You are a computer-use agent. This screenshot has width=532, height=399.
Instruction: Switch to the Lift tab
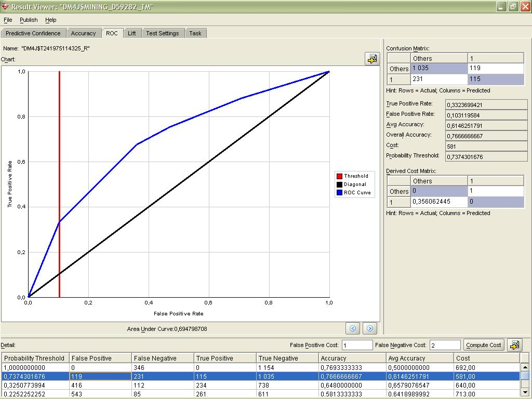(x=131, y=33)
